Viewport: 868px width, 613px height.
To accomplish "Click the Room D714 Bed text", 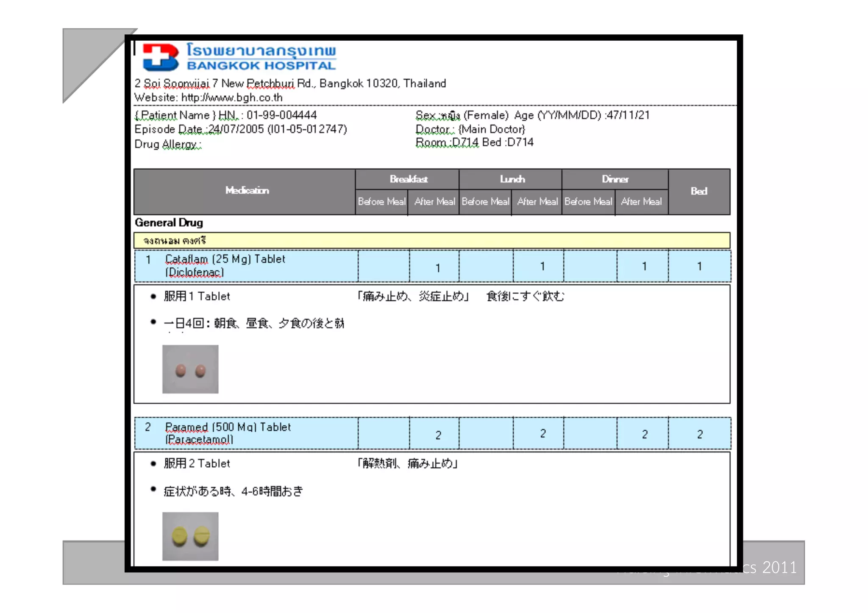I will coord(474,142).
